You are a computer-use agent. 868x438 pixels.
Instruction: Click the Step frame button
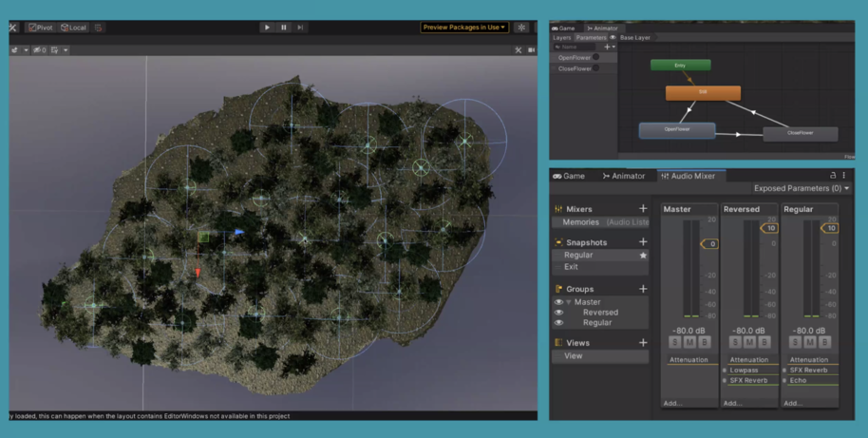click(x=301, y=28)
